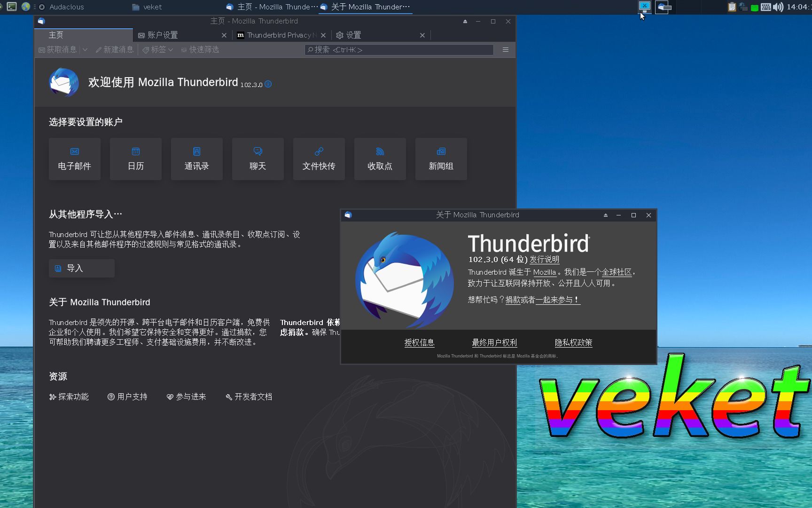Expand the Get Messages dropdown arrow

(85, 50)
